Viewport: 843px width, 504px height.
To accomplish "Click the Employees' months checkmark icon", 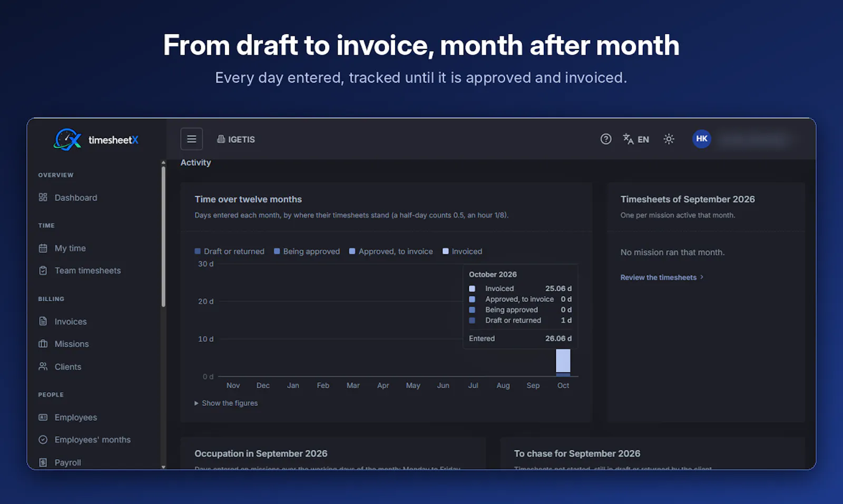I will (x=43, y=439).
